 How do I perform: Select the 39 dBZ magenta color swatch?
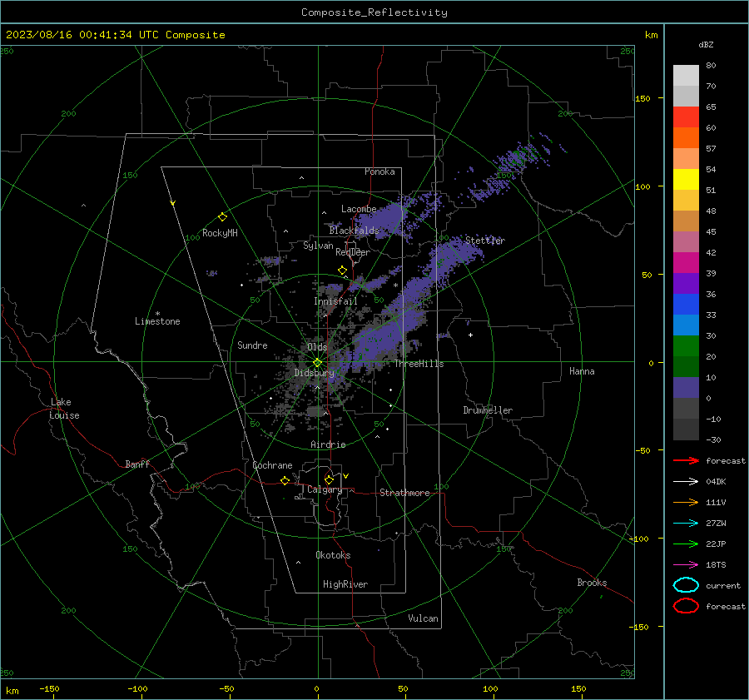coord(686,262)
